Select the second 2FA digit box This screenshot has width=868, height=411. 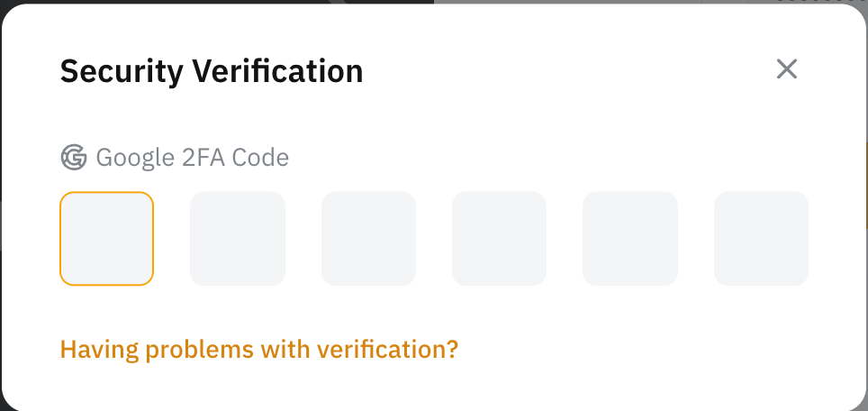(x=238, y=239)
